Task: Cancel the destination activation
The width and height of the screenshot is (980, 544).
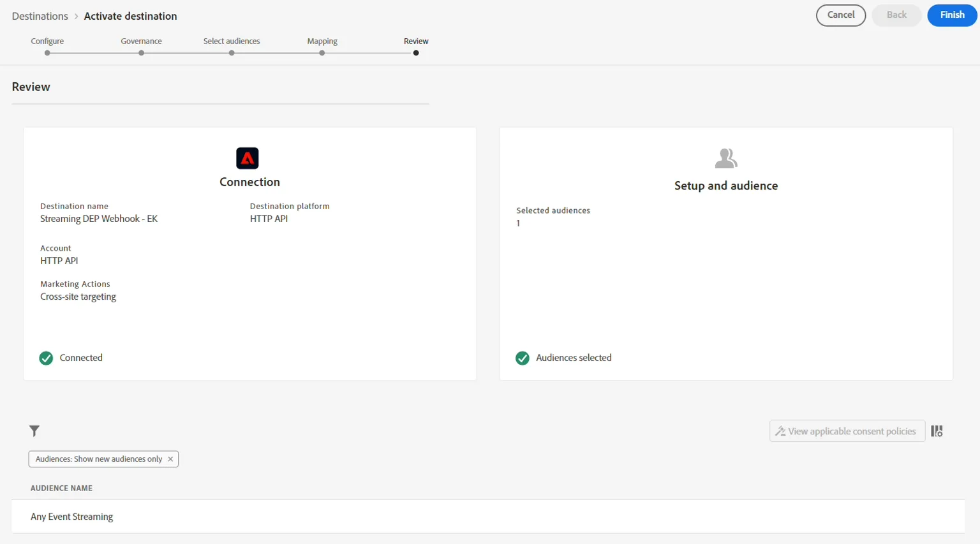Action: pos(841,15)
